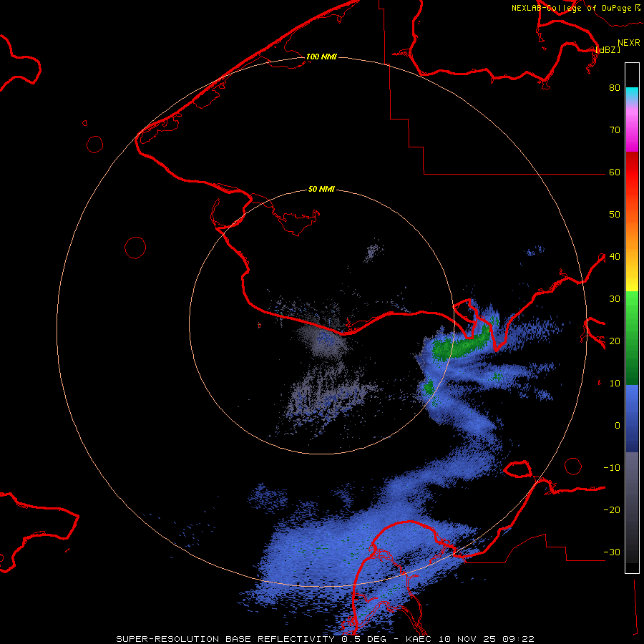Click the 40 value on the dBZ scale
Screen dimensions: 644x644
tap(615, 257)
